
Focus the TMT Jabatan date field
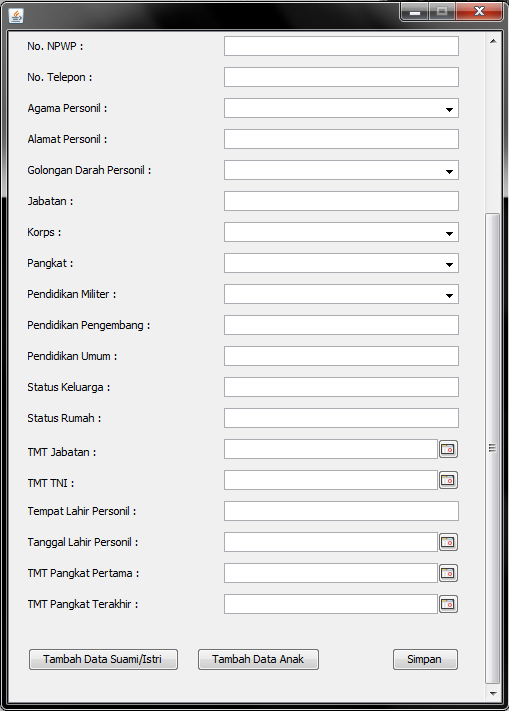tap(331, 449)
